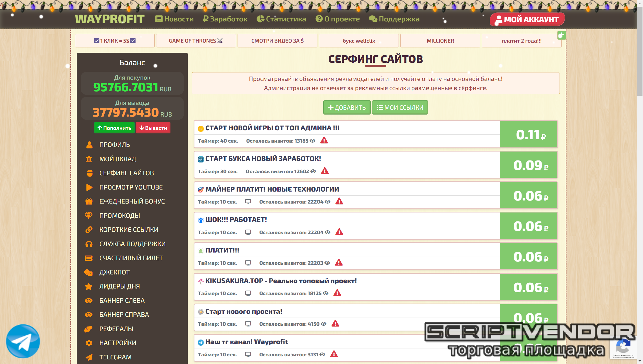
Task: Click the Вывести withdraw button
Action: pyautogui.click(x=153, y=128)
